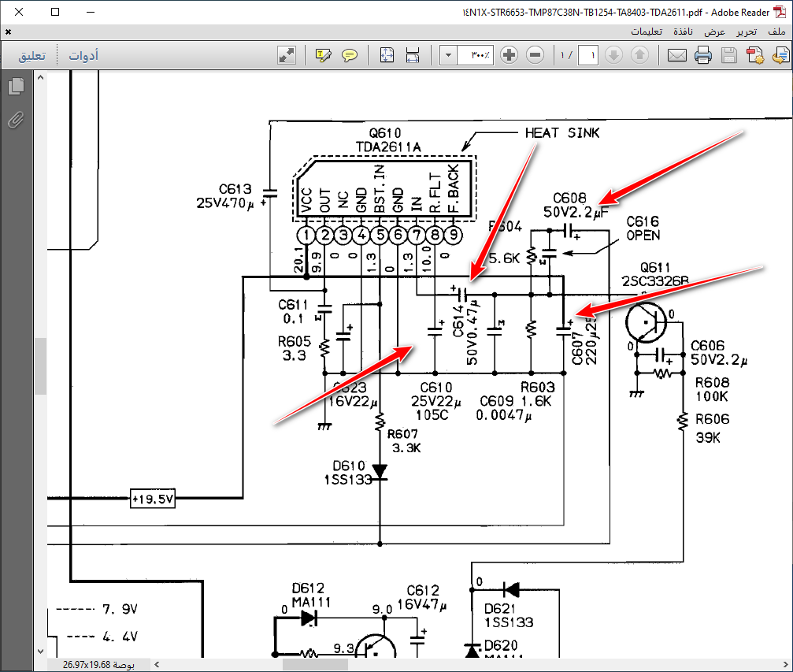Screen dimensions: 793x672
Task: Click the Adobe Reader PDF title icon
Action: [x=780, y=12]
